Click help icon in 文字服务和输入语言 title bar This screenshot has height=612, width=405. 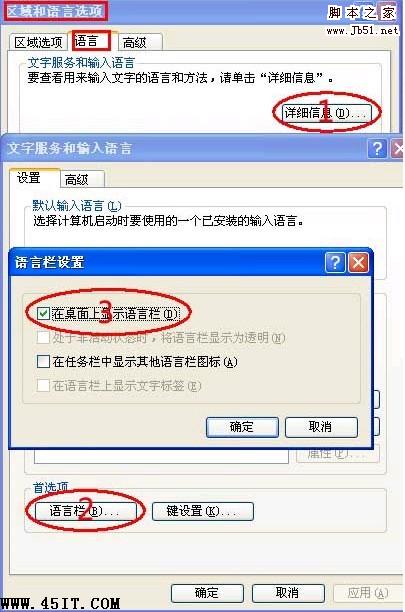tap(377, 149)
